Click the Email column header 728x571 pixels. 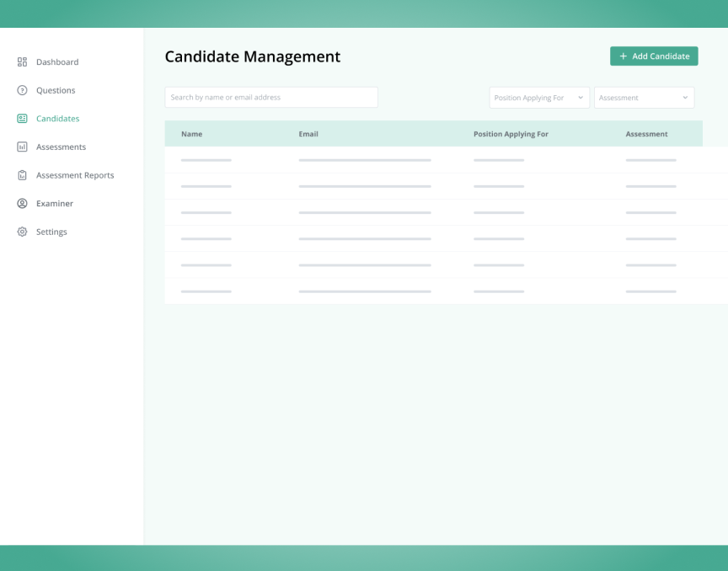[308, 134]
